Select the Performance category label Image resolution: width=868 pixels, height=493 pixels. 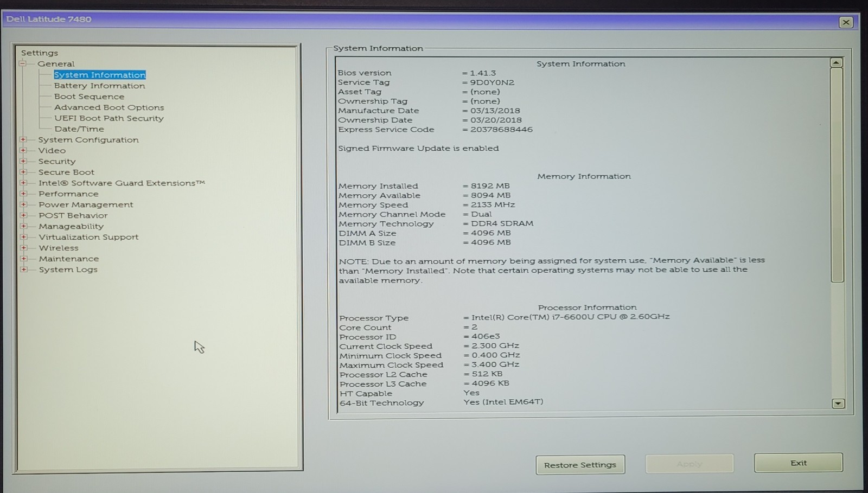point(69,194)
